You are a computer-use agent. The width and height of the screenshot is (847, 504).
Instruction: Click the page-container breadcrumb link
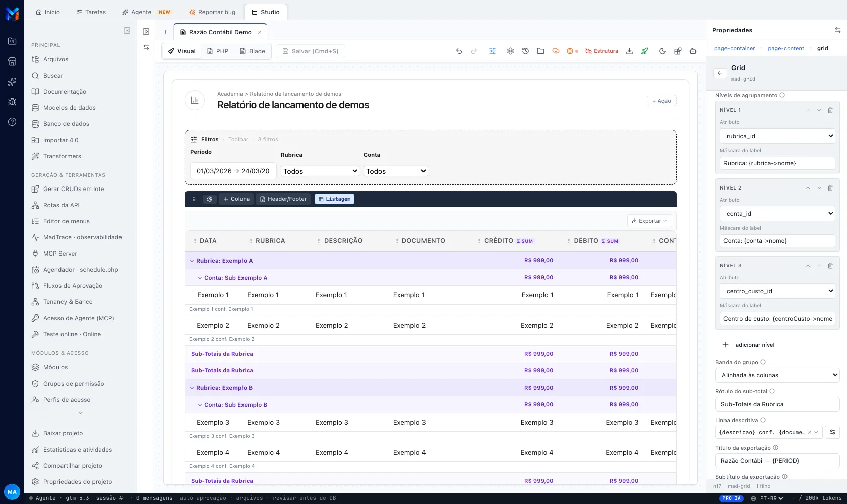click(735, 49)
